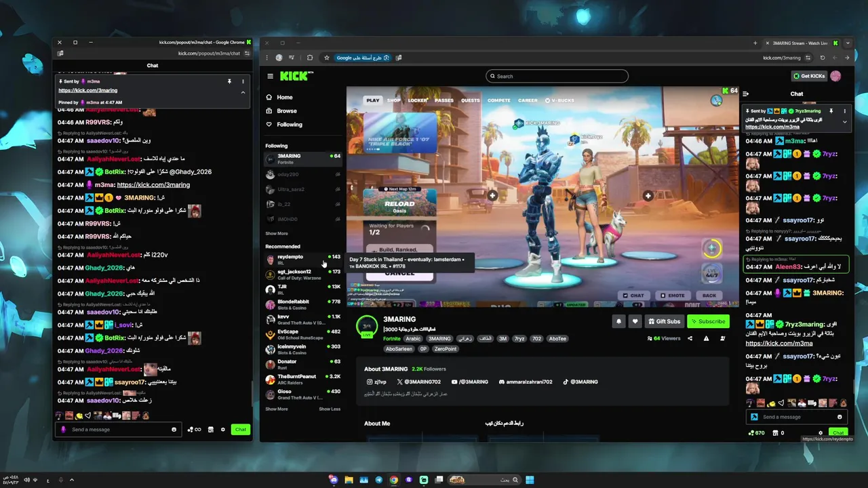The height and width of the screenshot is (488, 868).
Task: Open the X @3MARING702 link
Action: click(x=418, y=382)
